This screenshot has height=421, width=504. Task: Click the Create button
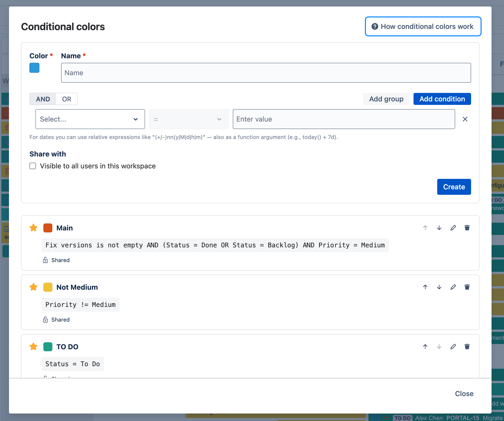point(454,187)
